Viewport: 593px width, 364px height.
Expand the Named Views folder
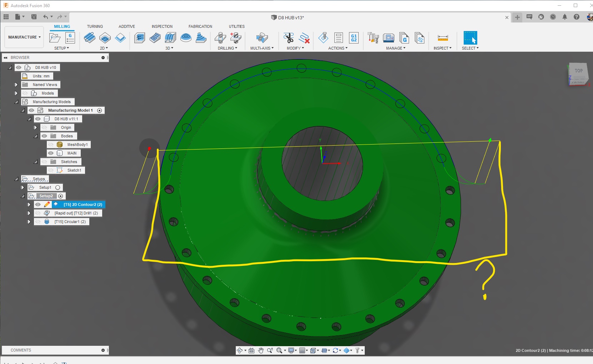pos(16,85)
